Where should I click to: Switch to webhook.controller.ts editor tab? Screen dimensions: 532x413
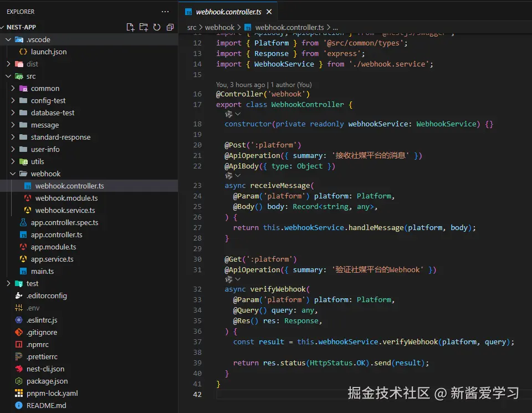coord(228,12)
